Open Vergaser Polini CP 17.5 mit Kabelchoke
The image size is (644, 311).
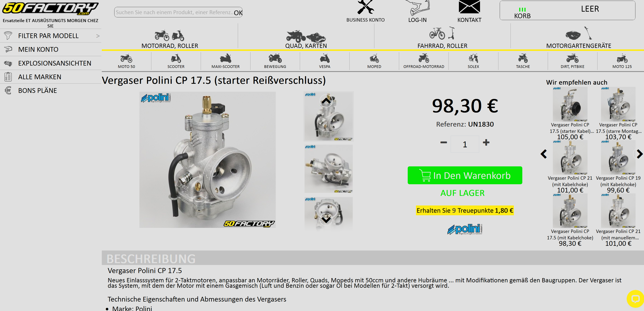[x=570, y=220]
